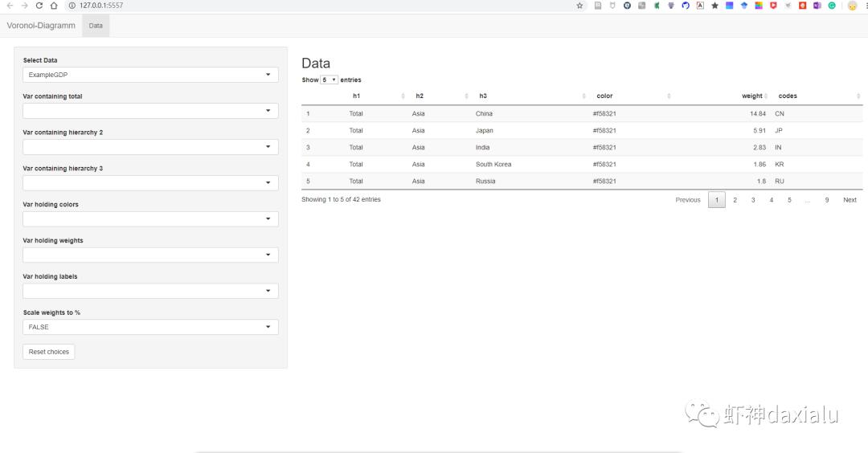Go to the Next table page

850,200
